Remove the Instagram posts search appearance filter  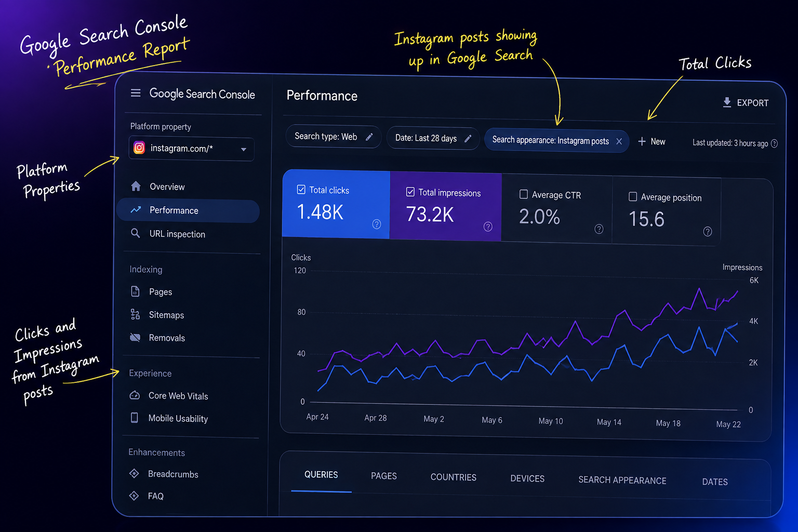tap(619, 141)
